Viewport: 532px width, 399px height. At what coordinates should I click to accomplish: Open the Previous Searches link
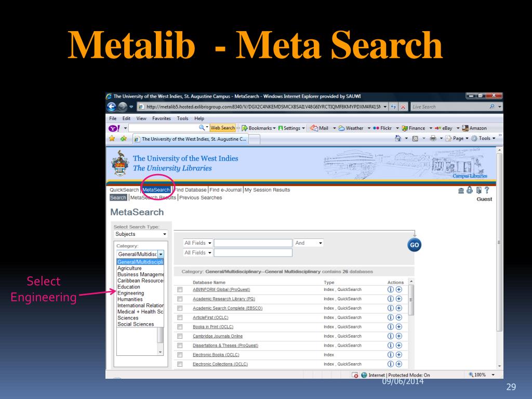201,198
